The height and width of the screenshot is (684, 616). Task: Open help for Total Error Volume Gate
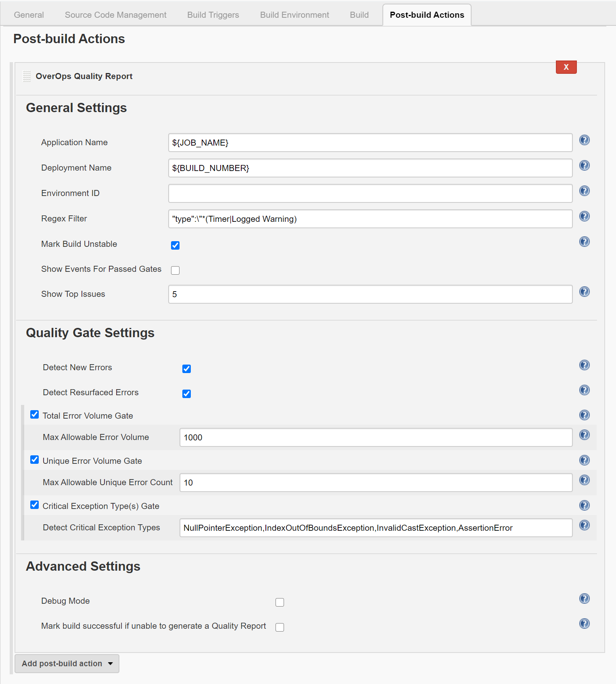point(584,415)
